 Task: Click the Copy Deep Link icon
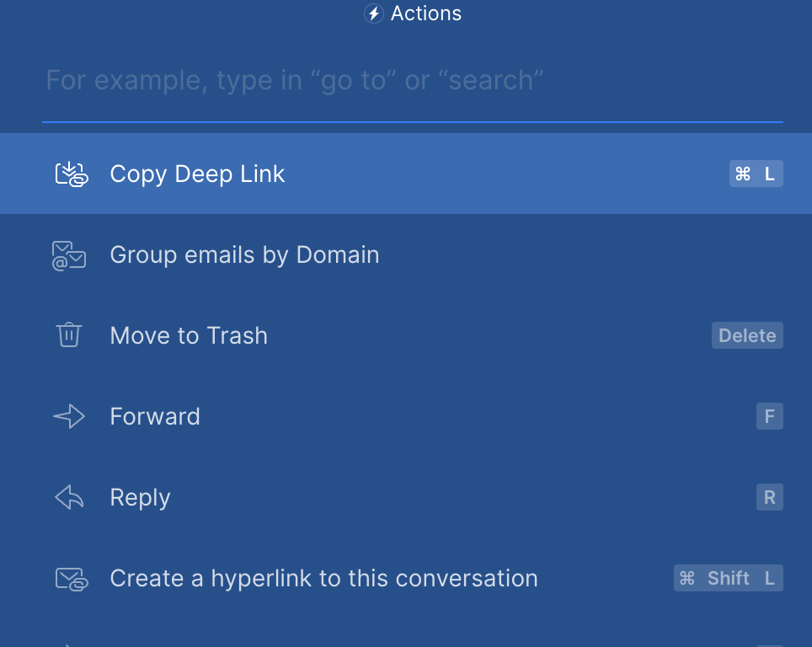coord(71,174)
